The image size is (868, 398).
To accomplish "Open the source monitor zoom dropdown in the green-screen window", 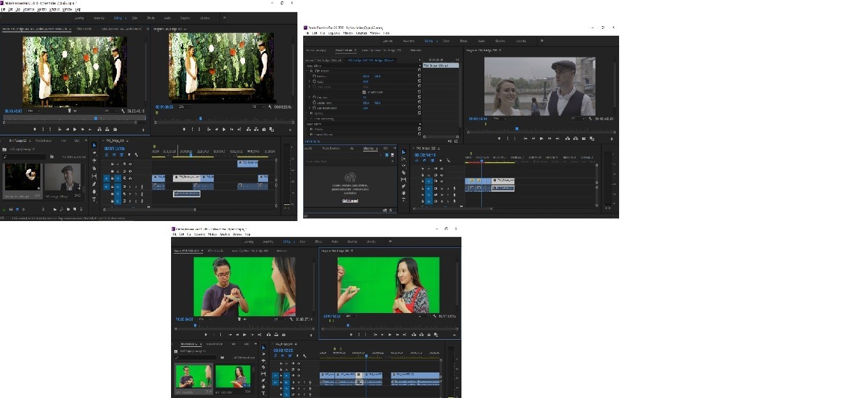I will [x=204, y=319].
